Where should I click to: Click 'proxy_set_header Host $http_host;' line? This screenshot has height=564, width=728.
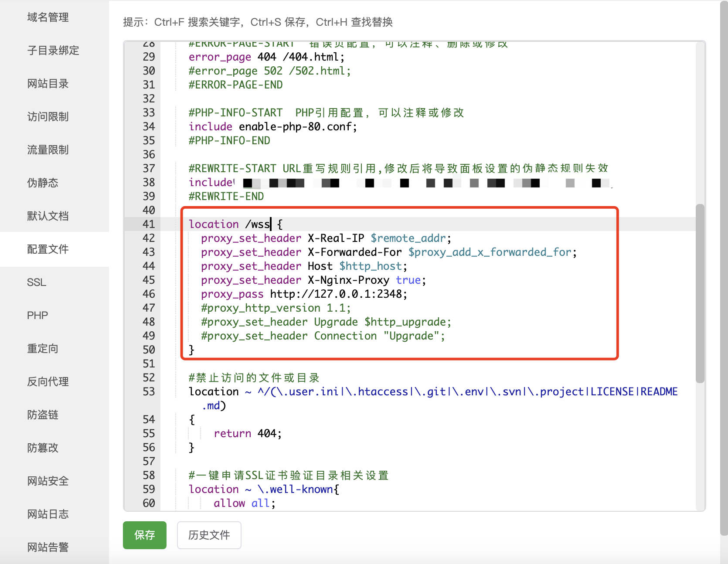click(304, 266)
